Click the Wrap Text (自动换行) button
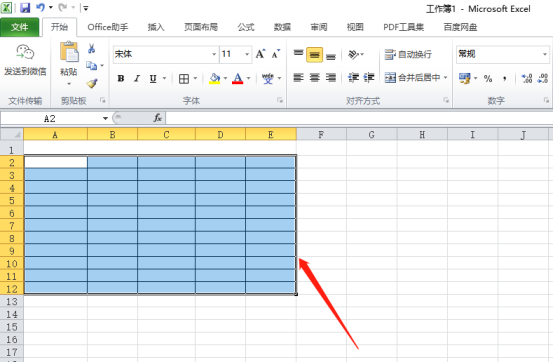554x362 pixels. pyautogui.click(x=408, y=54)
